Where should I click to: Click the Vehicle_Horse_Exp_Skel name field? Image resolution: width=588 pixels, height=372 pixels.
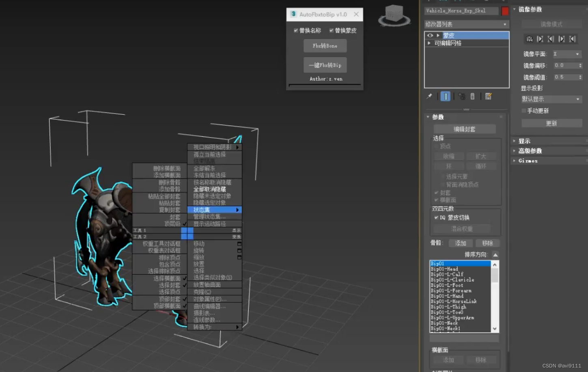461,11
